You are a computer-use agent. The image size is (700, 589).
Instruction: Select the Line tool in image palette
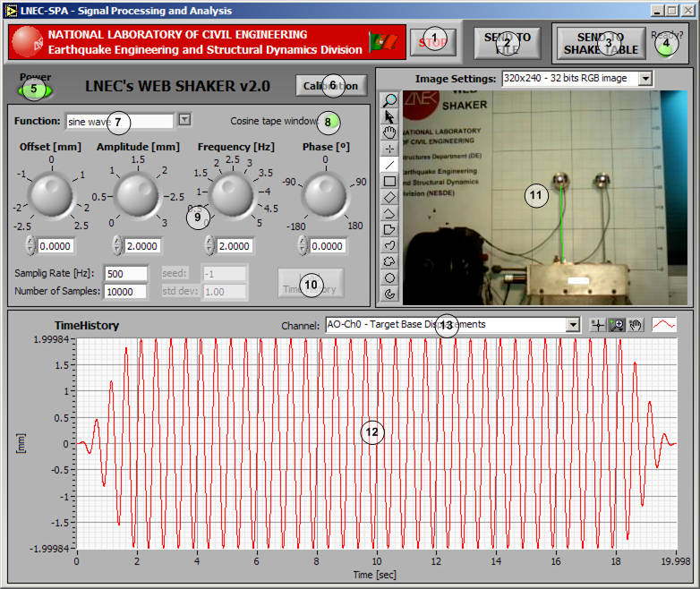pos(389,165)
